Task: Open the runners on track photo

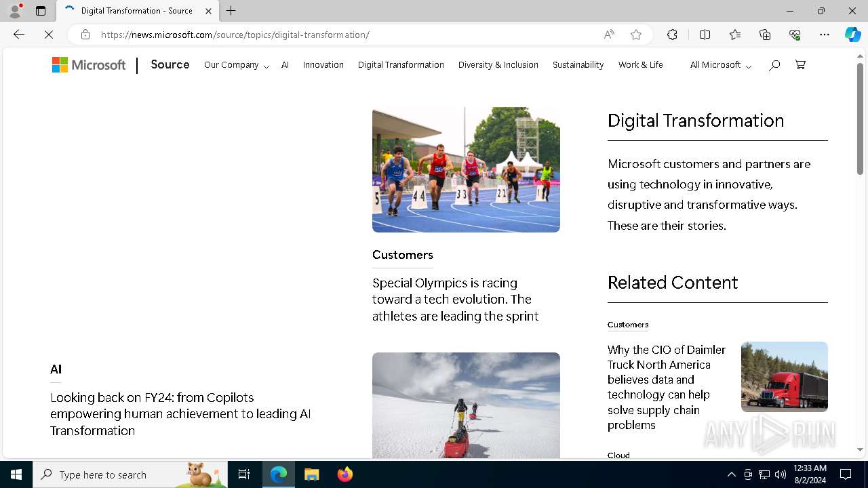Action: coord(466,169)
